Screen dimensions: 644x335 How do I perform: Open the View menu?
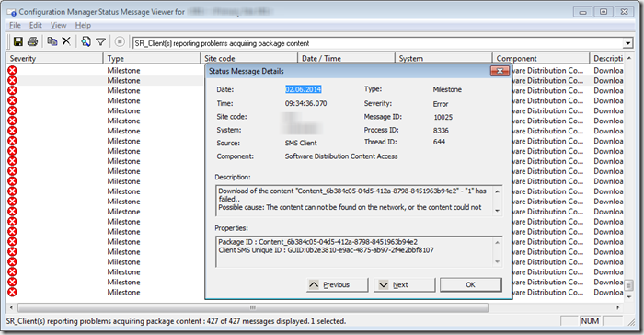click(x=58, y=26)
